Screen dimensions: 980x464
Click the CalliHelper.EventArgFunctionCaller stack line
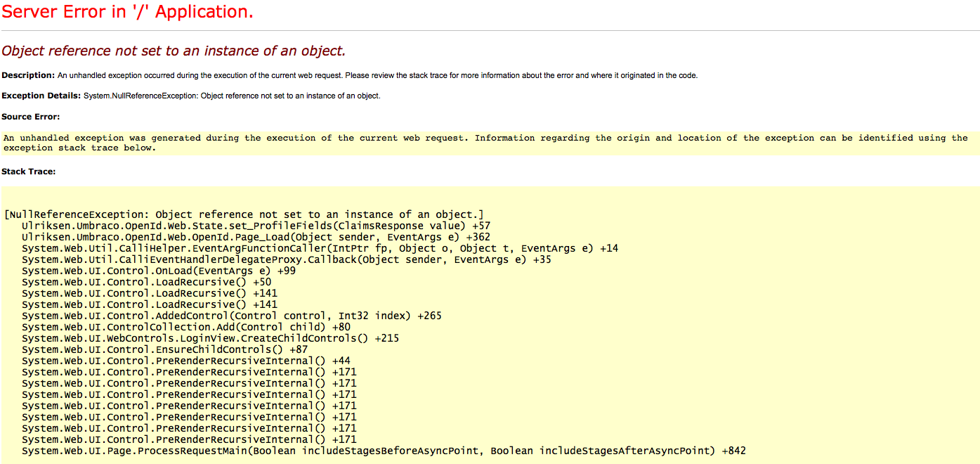coord(320,248)
